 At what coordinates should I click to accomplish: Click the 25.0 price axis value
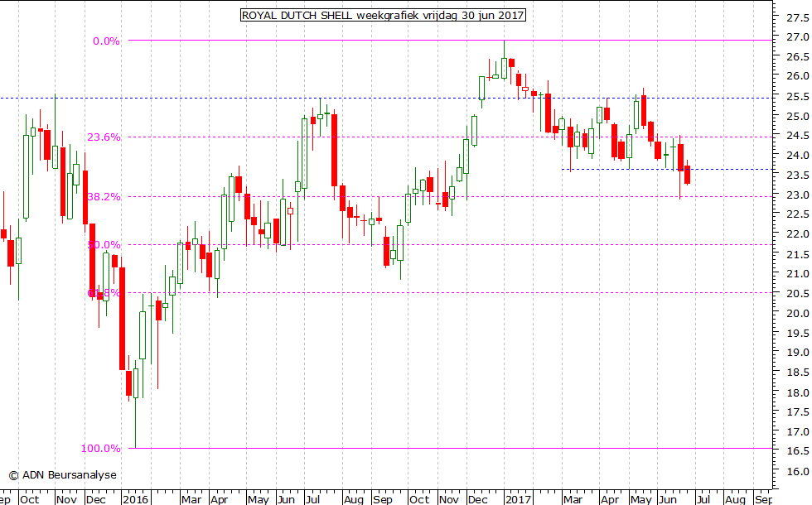click(797, 117)
